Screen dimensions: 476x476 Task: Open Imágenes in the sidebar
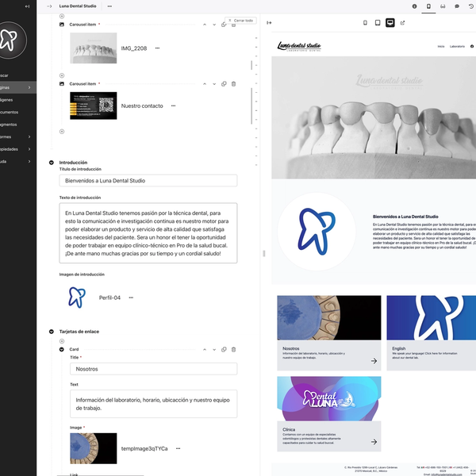click(6, 100)
